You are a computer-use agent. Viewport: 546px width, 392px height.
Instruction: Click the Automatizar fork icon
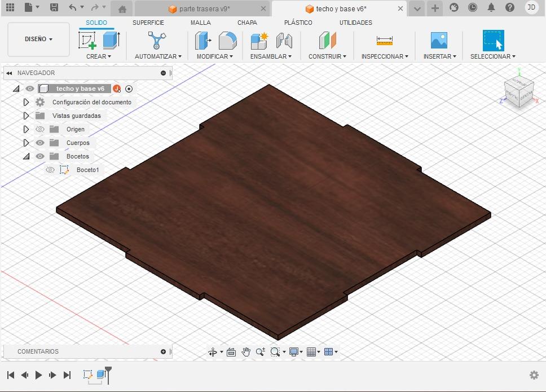point(157,40)
